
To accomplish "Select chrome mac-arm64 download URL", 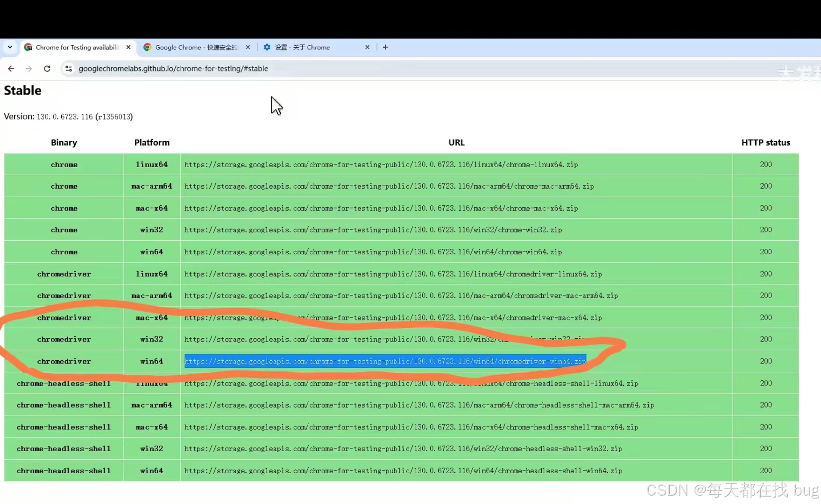I will (x=389, y=186).
